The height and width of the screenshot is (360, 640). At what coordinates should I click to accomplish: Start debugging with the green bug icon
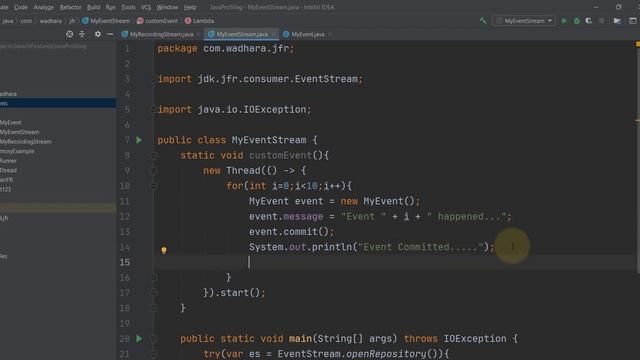[x=577, y=20]
